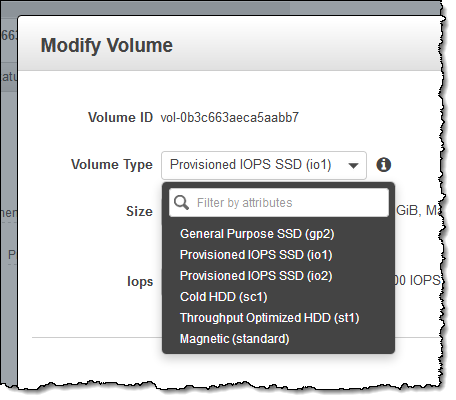Viewport: 456px width, 400px height.
Task: Select the Cold HDD (sc1) volume type
Action: click(x=223, y=297)
